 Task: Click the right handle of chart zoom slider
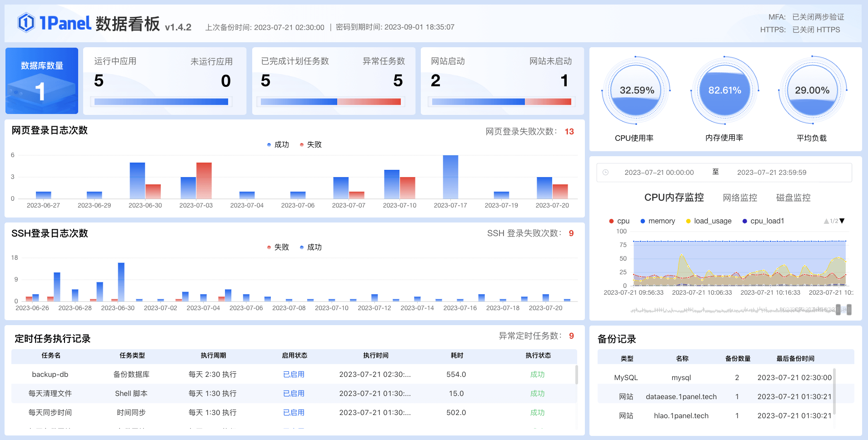pos(849,310)
